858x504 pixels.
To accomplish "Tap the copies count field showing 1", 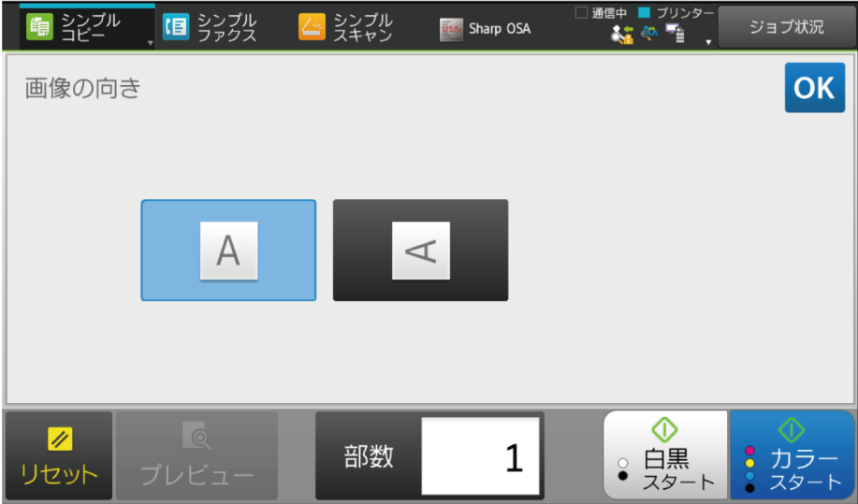I will coord(480,456).
